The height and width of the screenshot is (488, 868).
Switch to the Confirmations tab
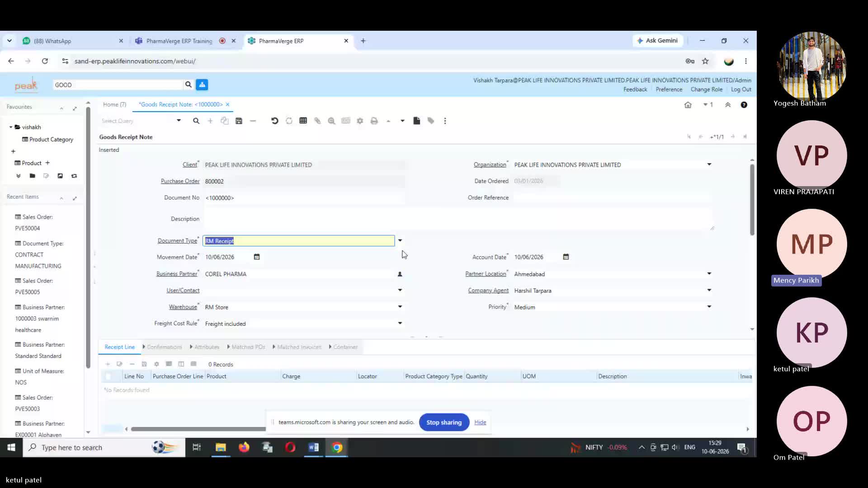click(164, 347)
